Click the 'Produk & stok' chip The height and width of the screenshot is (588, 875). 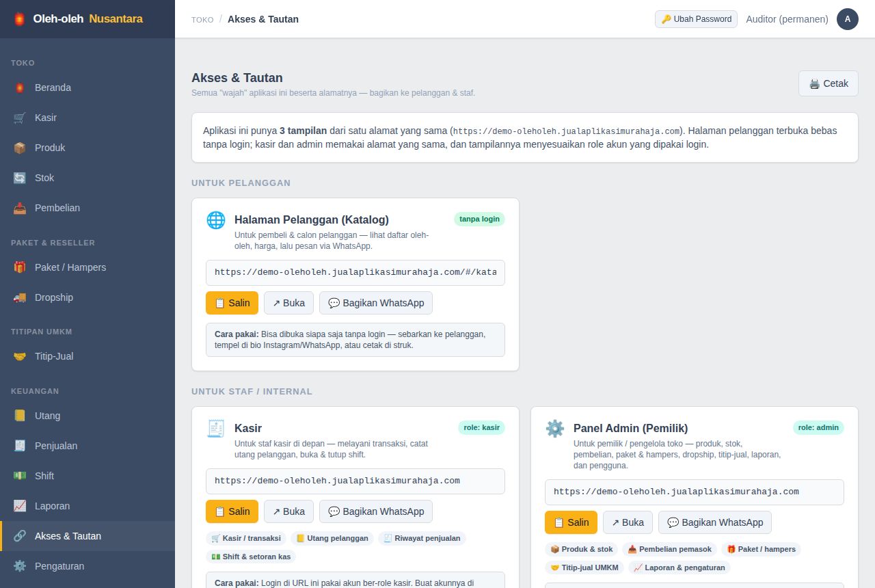(x=582, y=549)
